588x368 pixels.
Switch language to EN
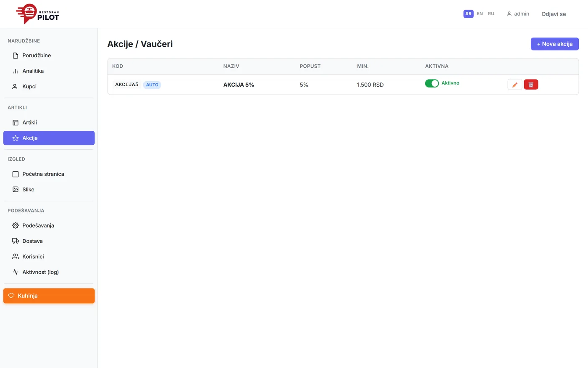480,14
